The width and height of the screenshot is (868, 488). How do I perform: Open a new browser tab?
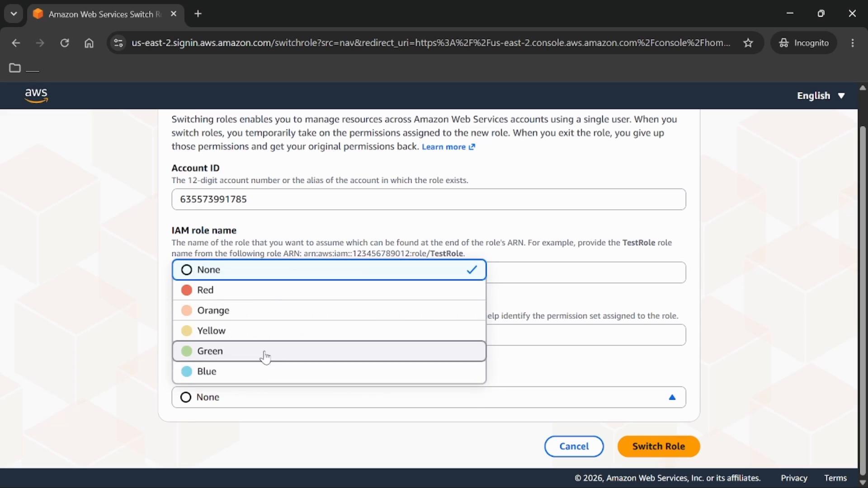pyautogui.click(x=198, y=14)
